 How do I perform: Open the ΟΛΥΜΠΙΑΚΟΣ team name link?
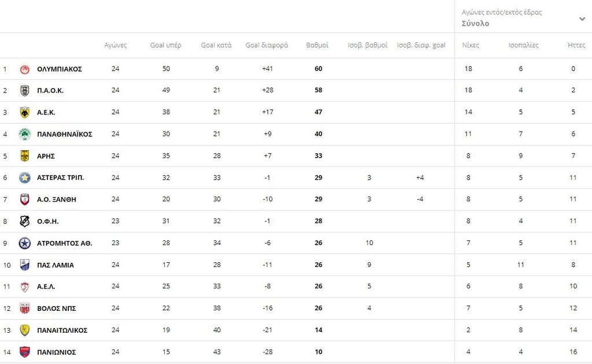pyautogui.click(x=60, y=69)
